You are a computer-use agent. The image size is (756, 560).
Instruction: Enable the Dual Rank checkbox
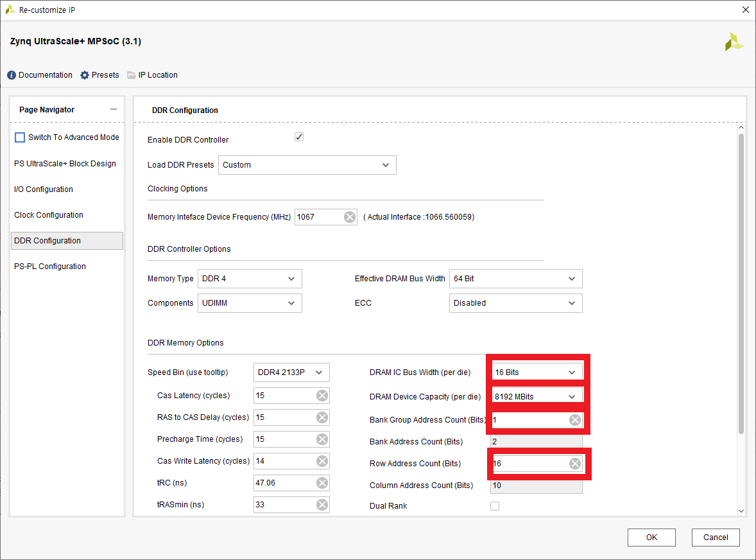(495, 506)
